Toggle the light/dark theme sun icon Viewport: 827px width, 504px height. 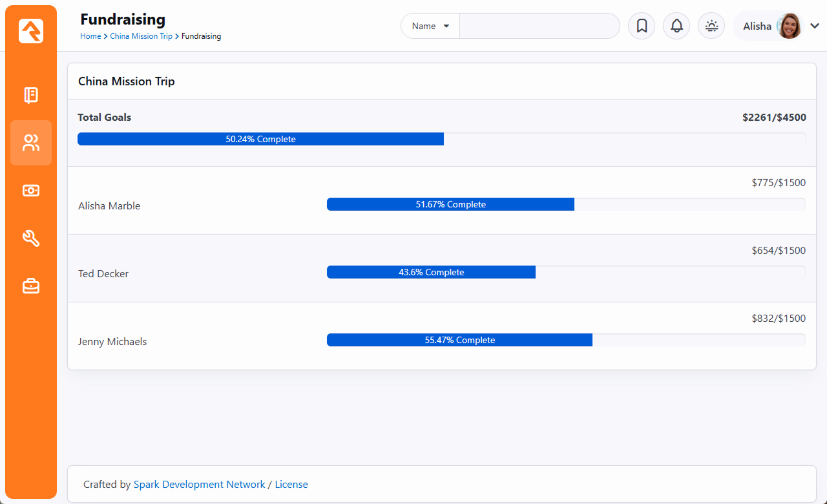click(711, 26)
